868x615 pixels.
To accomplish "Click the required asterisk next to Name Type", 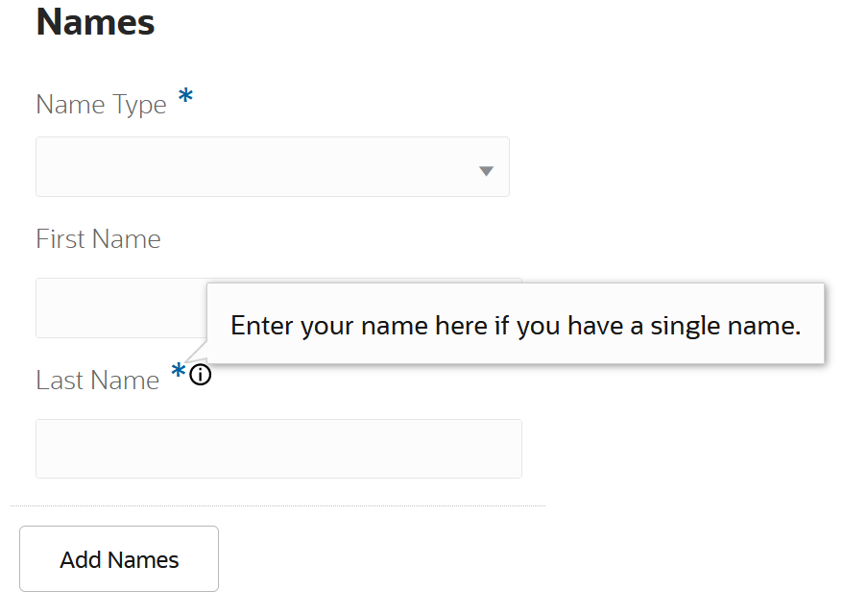I will click(185, 97).
